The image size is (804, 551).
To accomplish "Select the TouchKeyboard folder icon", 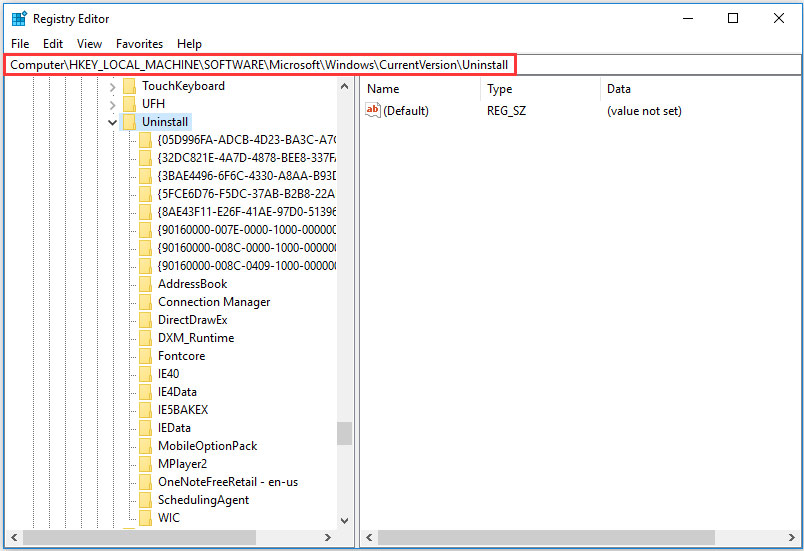I will [x=129, y=86].
